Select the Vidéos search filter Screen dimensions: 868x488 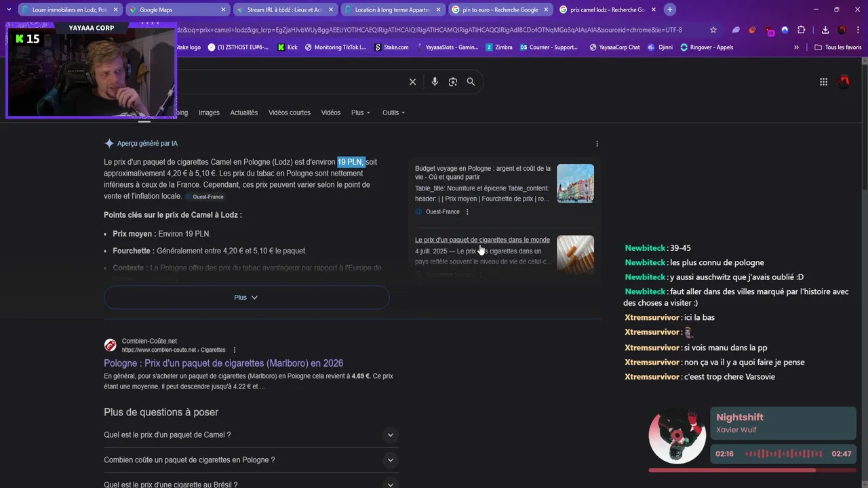(x=331, y=113)
